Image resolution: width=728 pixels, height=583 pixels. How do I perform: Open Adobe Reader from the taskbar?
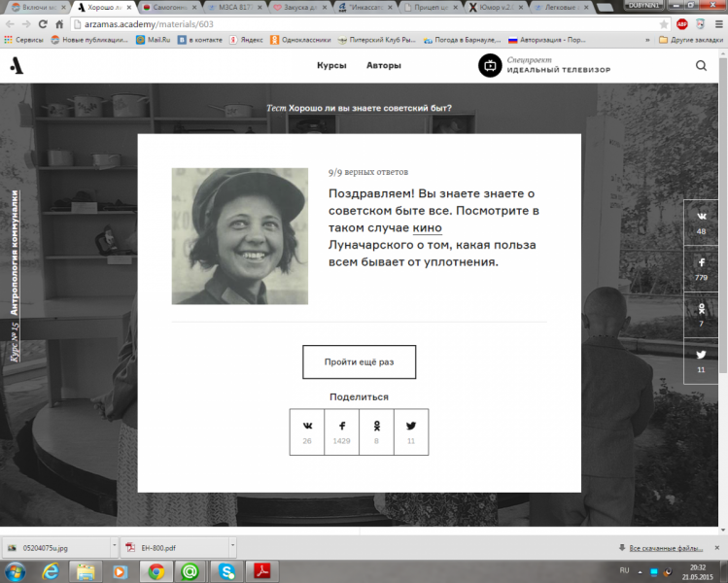[261, 571]
